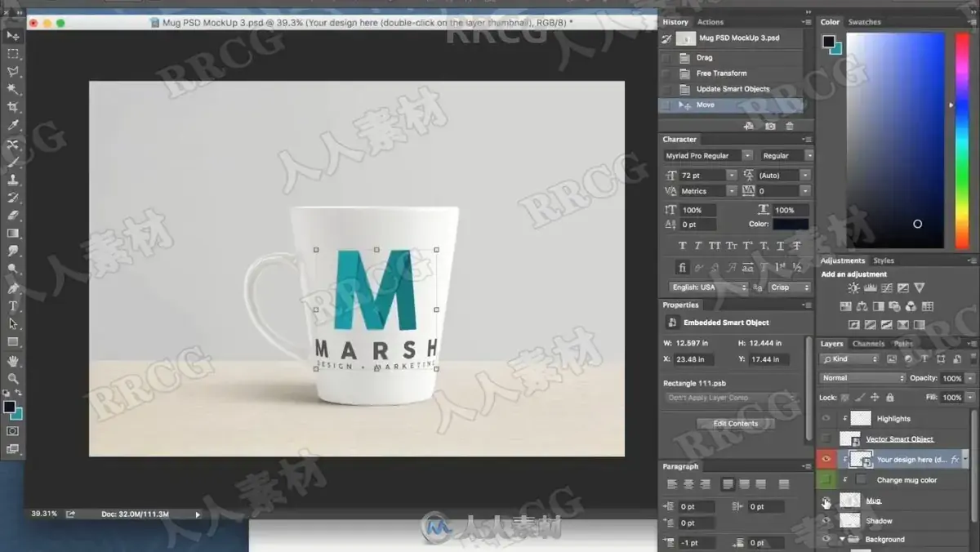The width and height of the screenshot is (980, 552).
Task: Delete current state trash icon in History
Action: (x=789, y=126)
